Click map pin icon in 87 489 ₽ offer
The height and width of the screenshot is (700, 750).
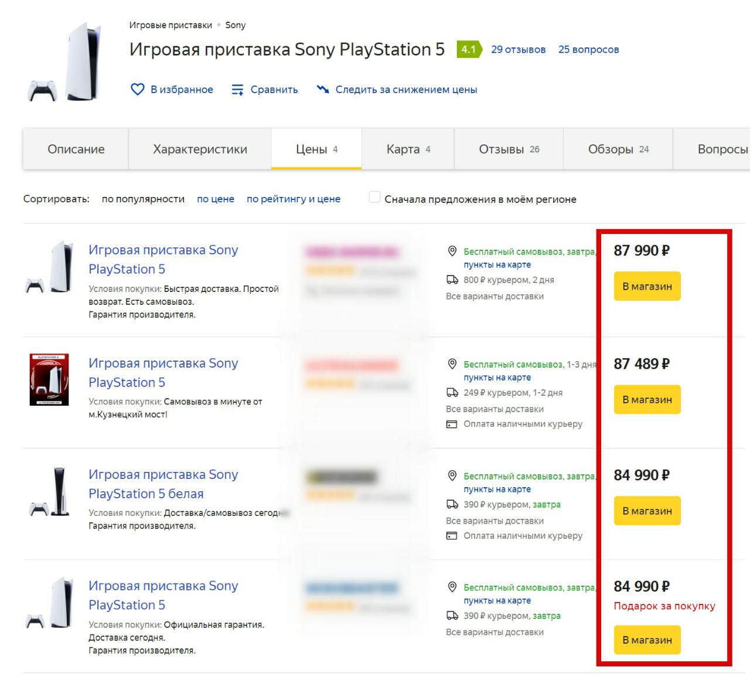pyautogui.click(x=452, y=364)
